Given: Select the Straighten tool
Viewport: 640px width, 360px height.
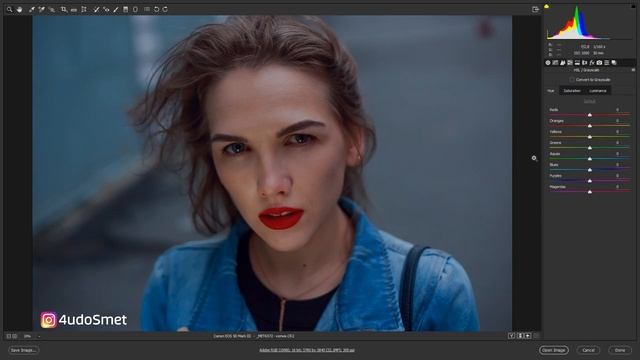Looking at the screenshot, I should pyautogui.click(x=74, y=9).
